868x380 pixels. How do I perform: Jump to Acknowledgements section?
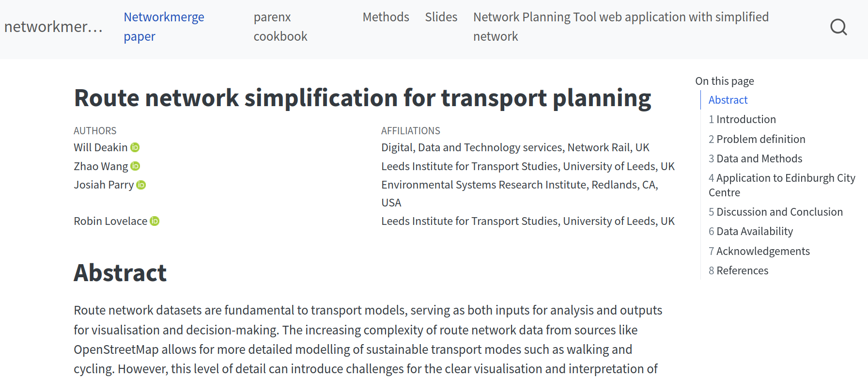[x=763, y=251]
